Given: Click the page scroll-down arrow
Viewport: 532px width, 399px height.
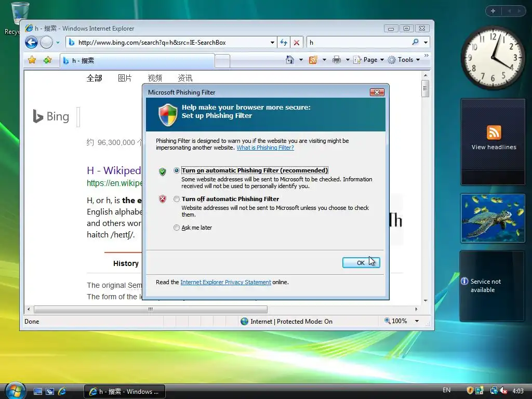Looking at the screenshot, I should tap(425, 301).
